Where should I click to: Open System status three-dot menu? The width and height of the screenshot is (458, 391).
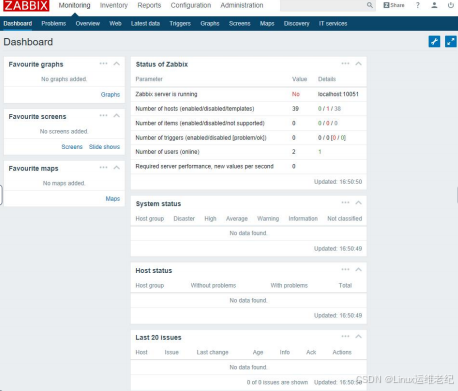pos(345,202)
